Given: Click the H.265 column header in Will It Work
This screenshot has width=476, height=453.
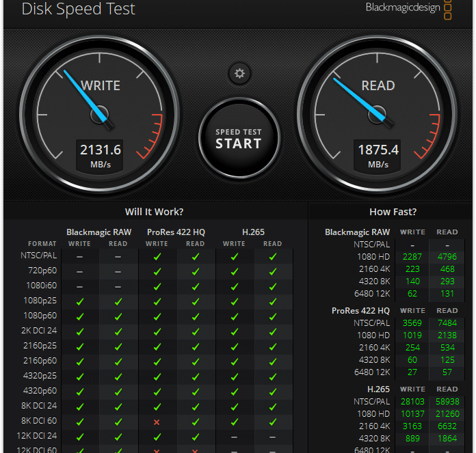Looking at the screenshot, I should click(253, 232).
